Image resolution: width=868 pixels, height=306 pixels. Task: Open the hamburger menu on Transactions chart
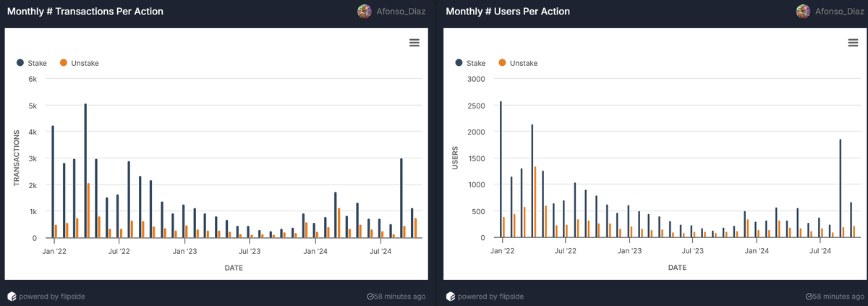[414, 43]
